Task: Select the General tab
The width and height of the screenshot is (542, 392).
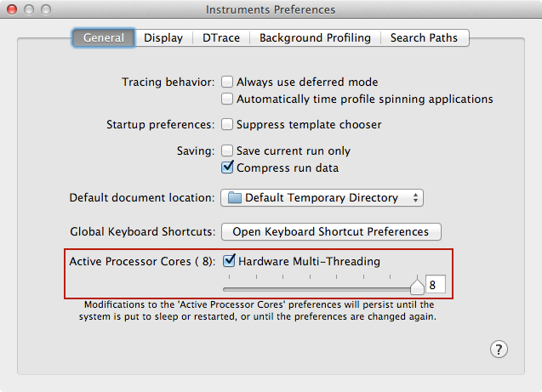Action: click(x=104, y=37)
